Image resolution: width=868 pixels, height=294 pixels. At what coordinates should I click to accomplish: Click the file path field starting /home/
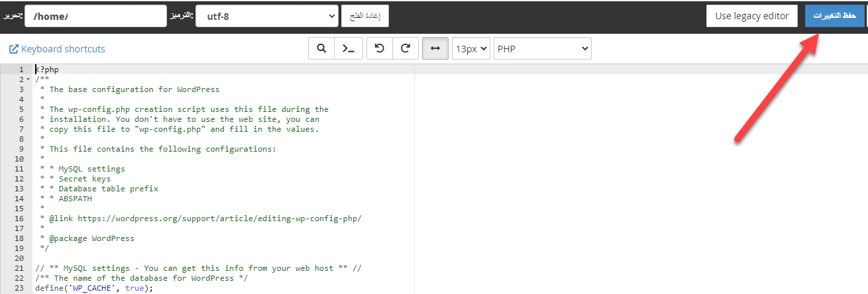(95, 16)
